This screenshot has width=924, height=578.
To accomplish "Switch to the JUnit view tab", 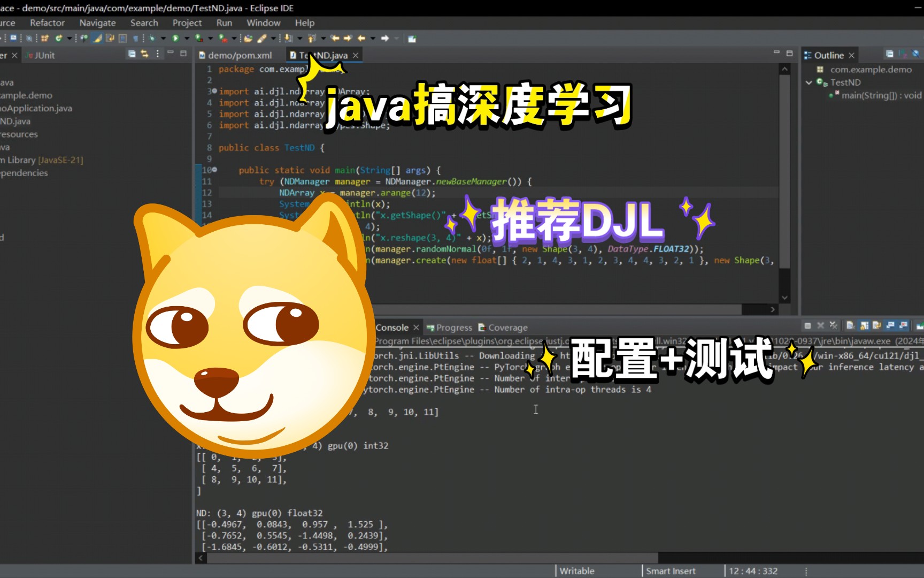I will (x=40, y=55).
